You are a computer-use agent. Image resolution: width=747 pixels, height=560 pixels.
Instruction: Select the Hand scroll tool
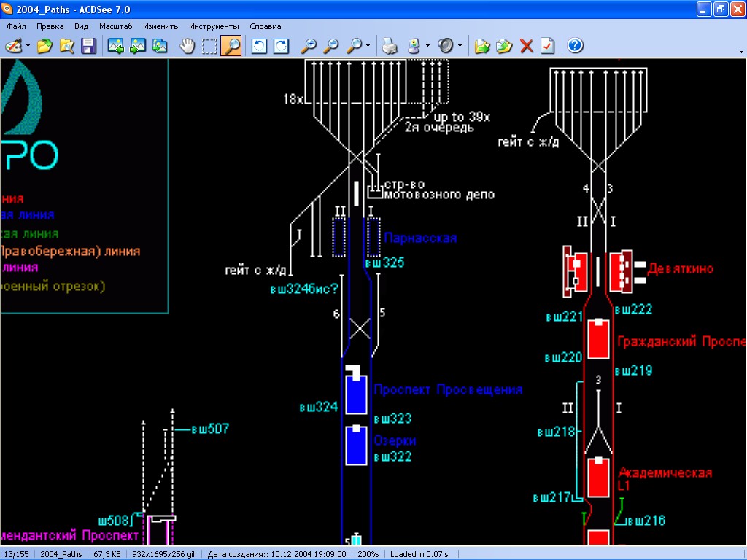[187, 46]
